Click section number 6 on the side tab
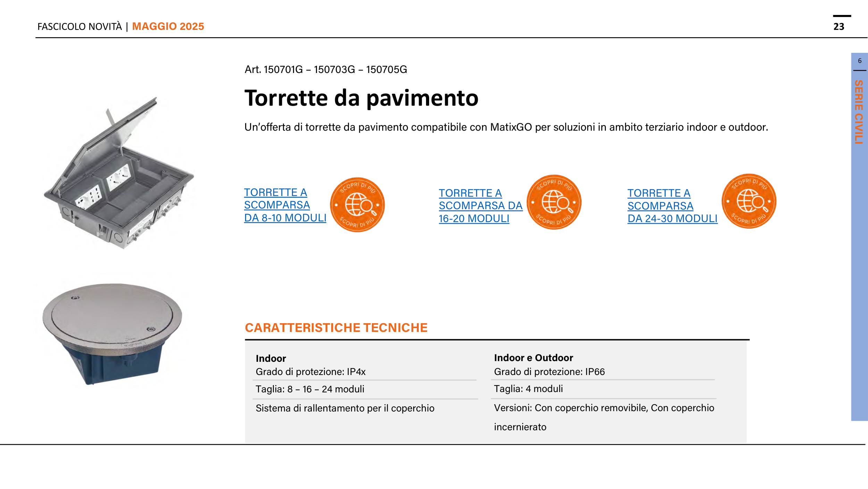The height and width of the screenshot is (489, 868). [x=860, y=61]
